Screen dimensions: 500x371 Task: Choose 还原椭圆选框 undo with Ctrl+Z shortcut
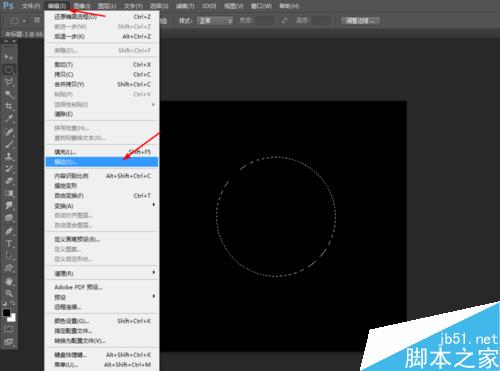click(x=102, y=17)
